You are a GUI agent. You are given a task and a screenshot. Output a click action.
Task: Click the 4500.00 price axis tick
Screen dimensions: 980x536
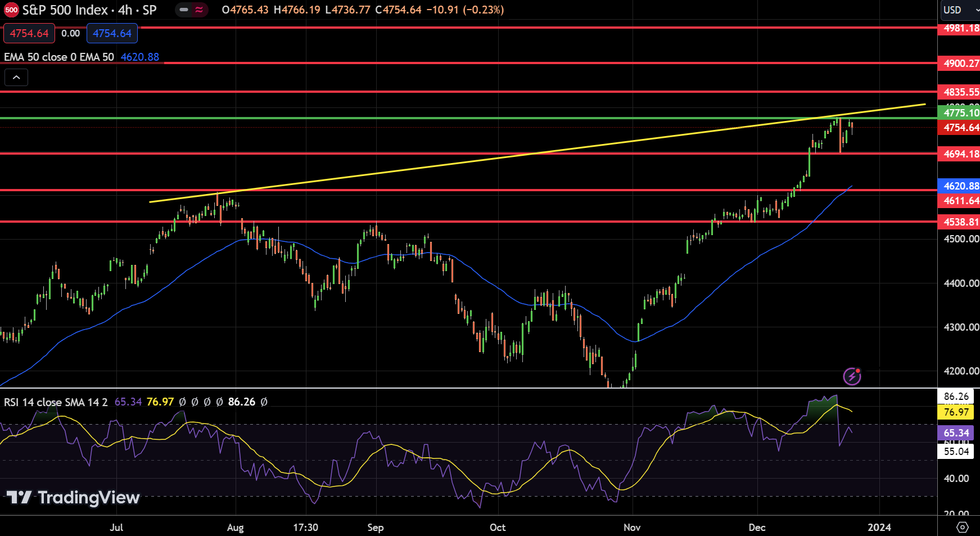[961, 238]
